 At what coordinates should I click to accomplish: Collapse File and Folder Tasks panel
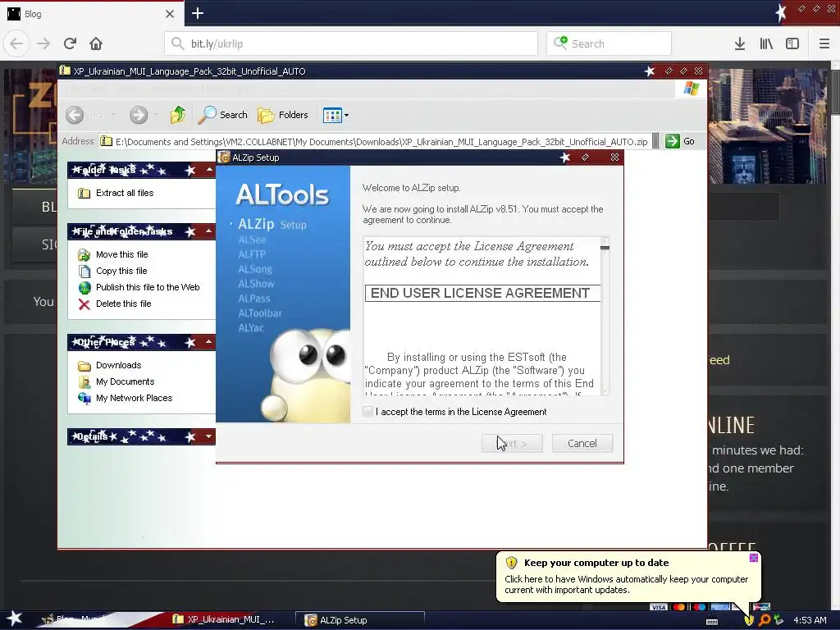[209, 231]
